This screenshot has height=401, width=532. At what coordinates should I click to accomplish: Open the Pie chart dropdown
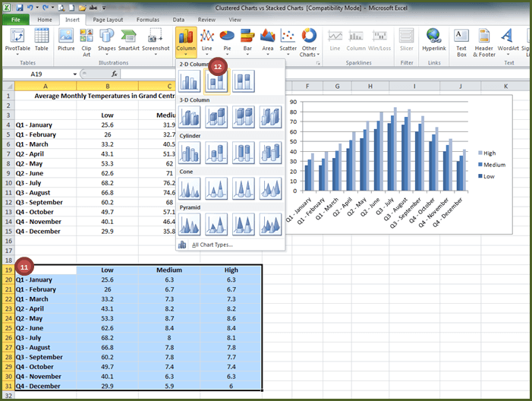click(227, 41)
